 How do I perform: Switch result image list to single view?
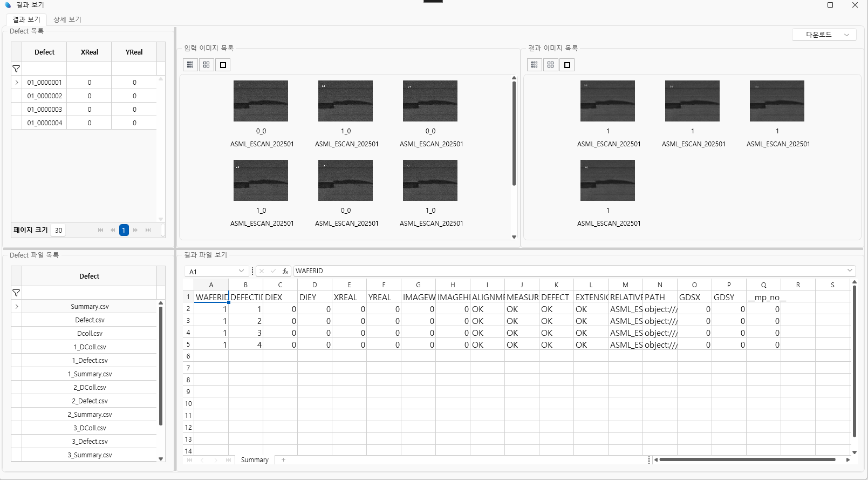point(567,65)
